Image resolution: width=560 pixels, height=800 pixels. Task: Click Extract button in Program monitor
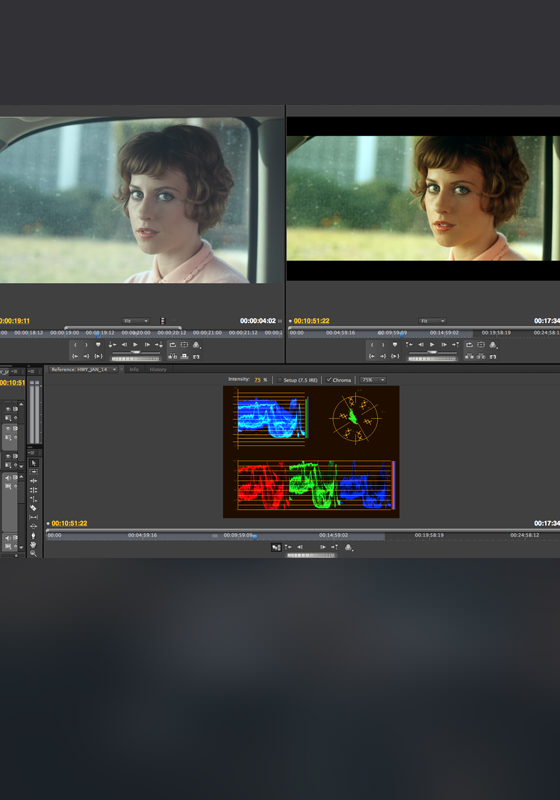[x=480, y=357]
